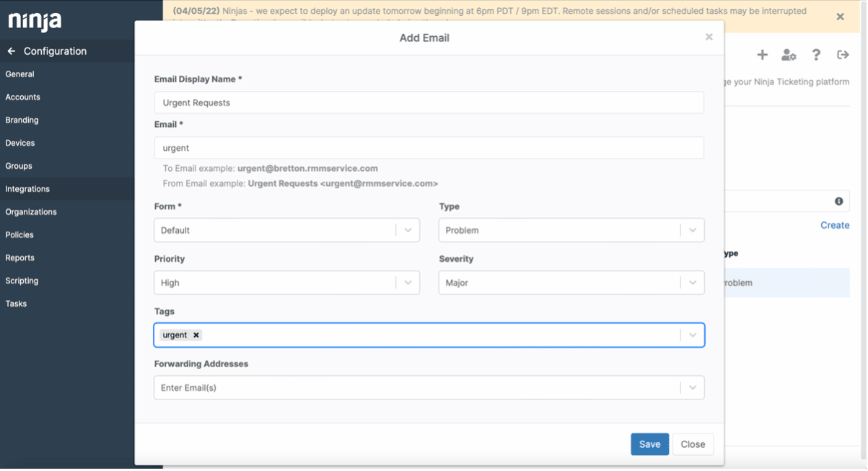
Task: Dismiss the deployment update notification banner
Action: pos(839,16)
